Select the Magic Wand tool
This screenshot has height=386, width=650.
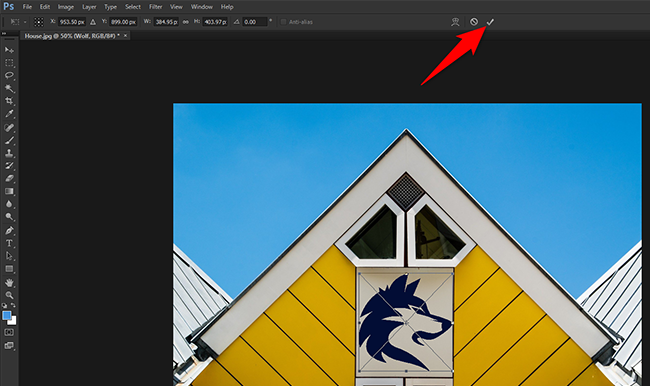[x=9, y=88]
